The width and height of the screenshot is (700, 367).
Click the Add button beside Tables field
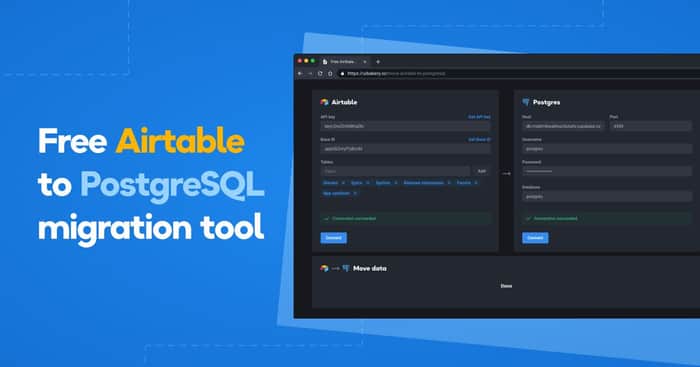tap(482, 171)
